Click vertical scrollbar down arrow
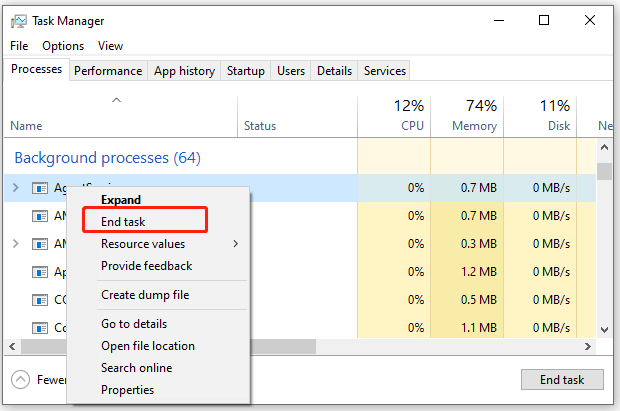The width and height of the screenshot is (620, 411). pyautogui.click(x=604, y=330)
